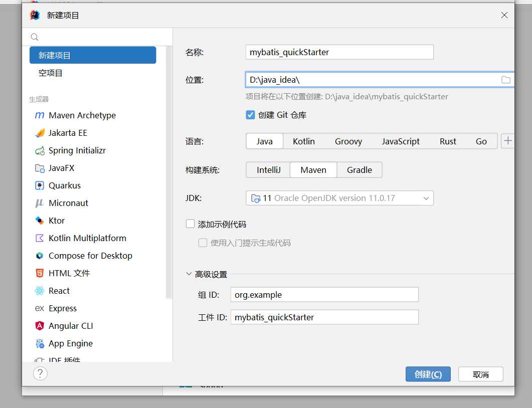Choose the Jakarta EE generator icon
The height and width of the screenshot is (408, 532).
click(x=40, y=133)
